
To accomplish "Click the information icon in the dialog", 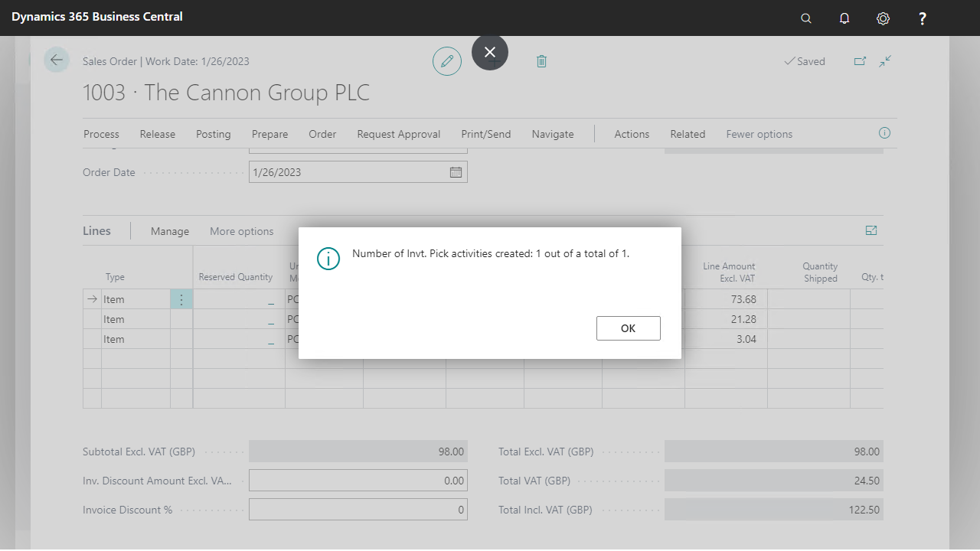I will pyautogui.click(x=328, y=259).
